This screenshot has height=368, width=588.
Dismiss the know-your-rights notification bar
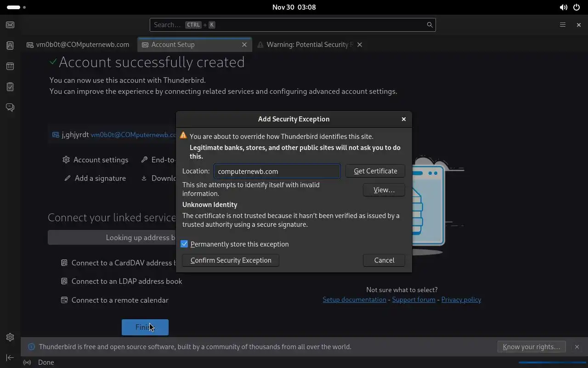pos(577,347)
